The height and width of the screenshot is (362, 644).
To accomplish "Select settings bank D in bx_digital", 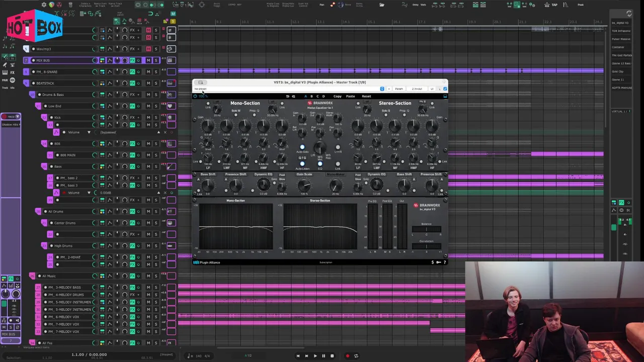I will click(324, 96).
